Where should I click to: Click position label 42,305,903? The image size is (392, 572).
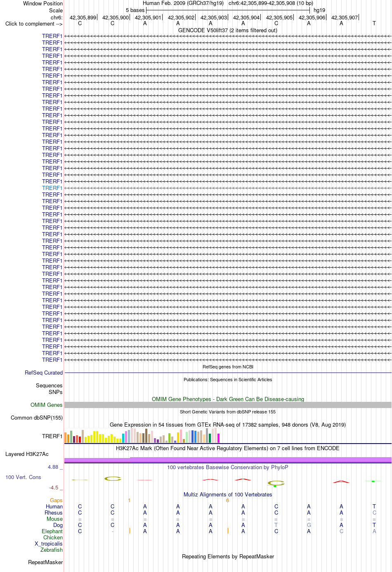tap(214, 18)
